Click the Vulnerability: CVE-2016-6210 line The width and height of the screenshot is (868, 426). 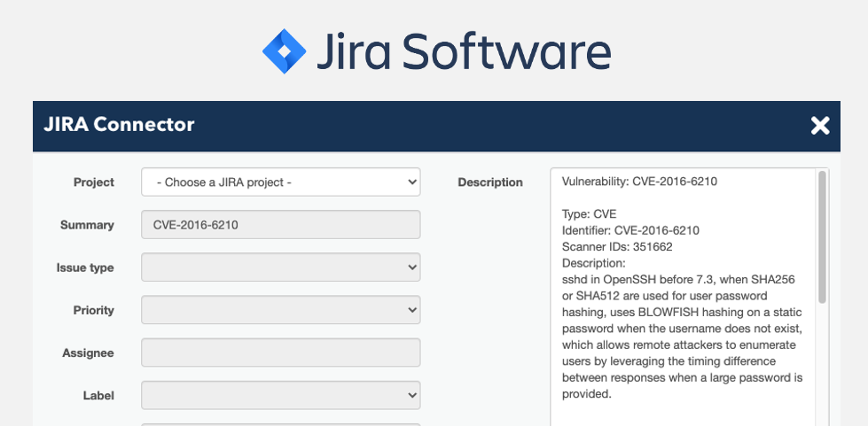click(639, 181)
